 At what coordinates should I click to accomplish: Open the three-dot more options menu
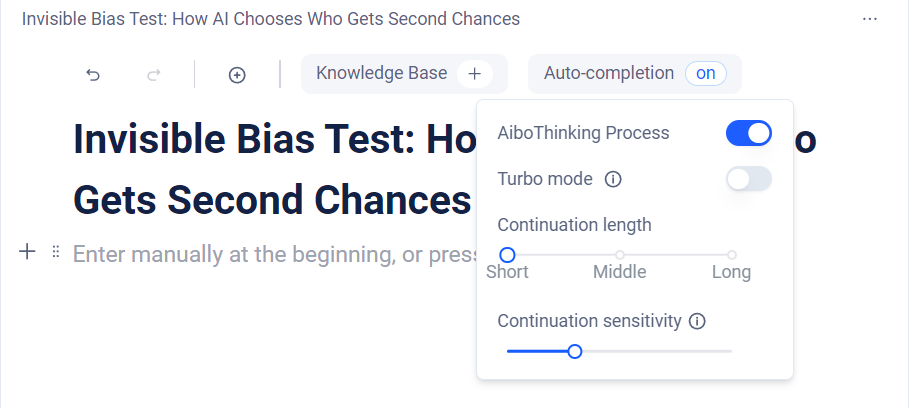tap(869, 19)
